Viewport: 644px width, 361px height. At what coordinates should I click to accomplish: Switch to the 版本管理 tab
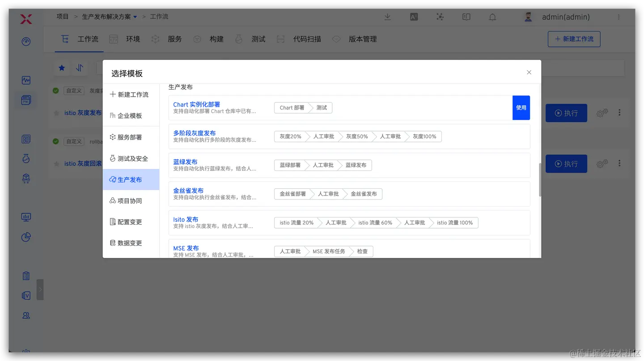point(355,39)
